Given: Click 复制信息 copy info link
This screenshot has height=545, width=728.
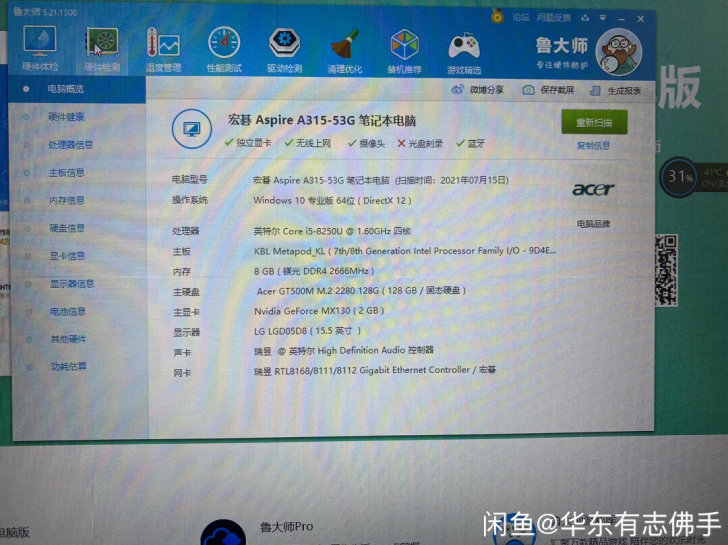Looking at the screenshot, I should 593,146.
